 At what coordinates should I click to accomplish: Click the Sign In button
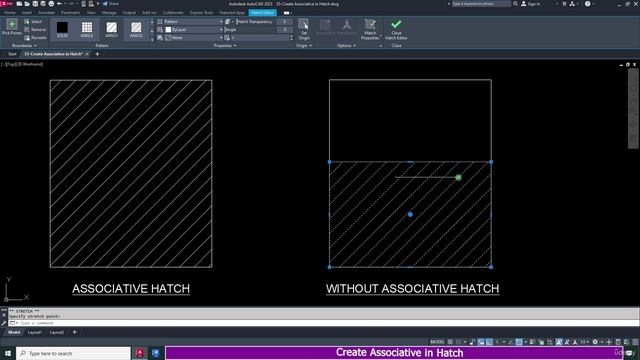[x=531, y=4]
